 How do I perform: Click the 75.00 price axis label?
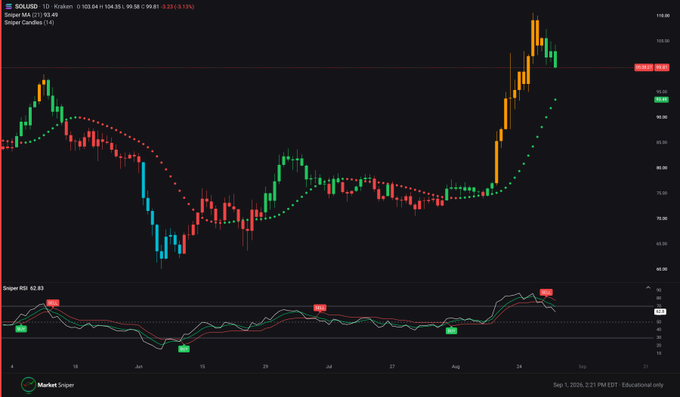pos(662,193)
